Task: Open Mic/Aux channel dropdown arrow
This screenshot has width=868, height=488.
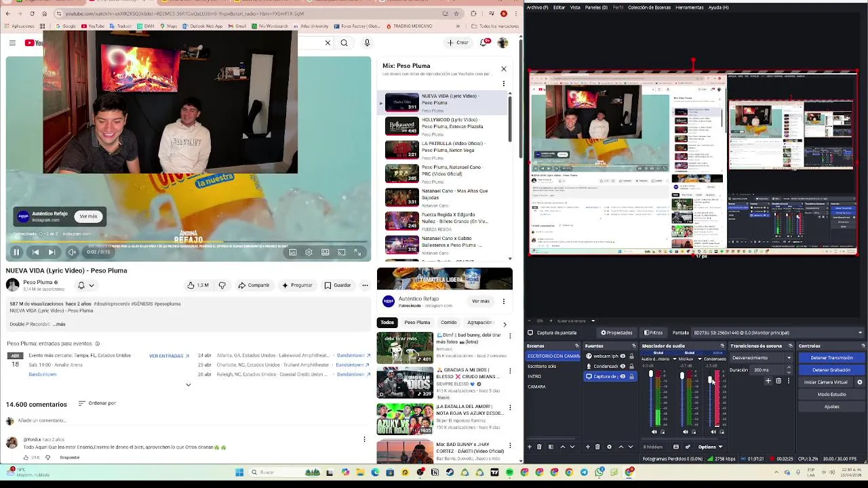Action: (x=699, y=359)
